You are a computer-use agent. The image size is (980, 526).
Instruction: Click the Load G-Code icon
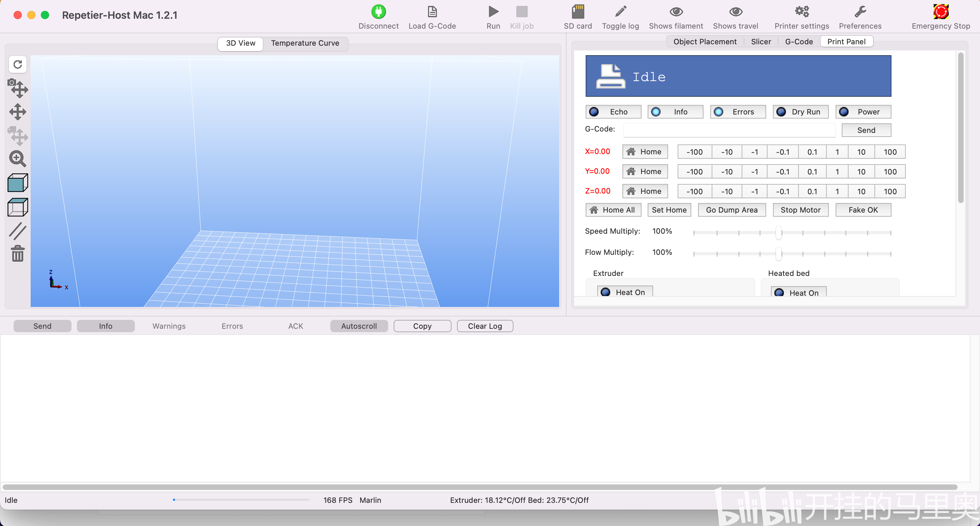432,12
